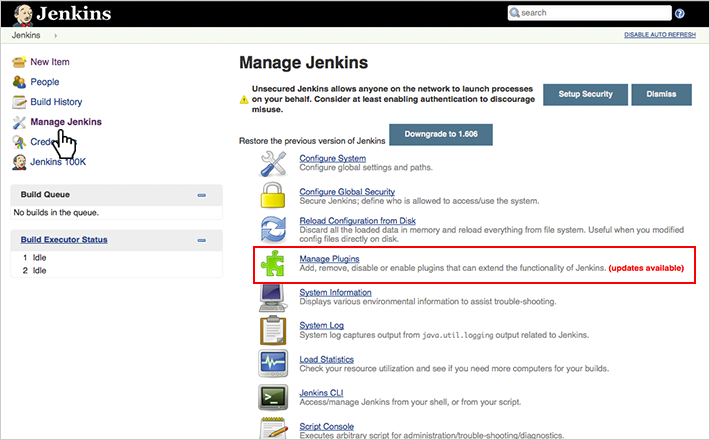Click the Jenkins butler logo in header

point(22,15)
